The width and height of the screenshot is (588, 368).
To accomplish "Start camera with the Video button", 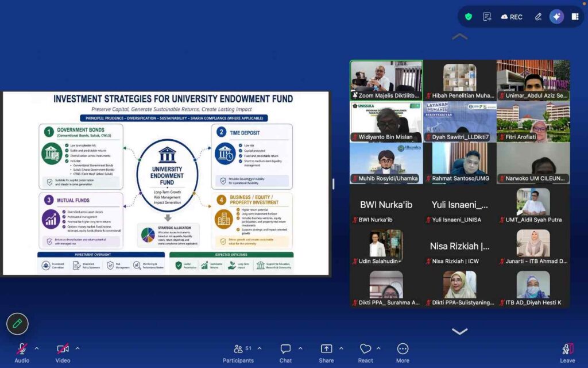I will tap(63, 353).
